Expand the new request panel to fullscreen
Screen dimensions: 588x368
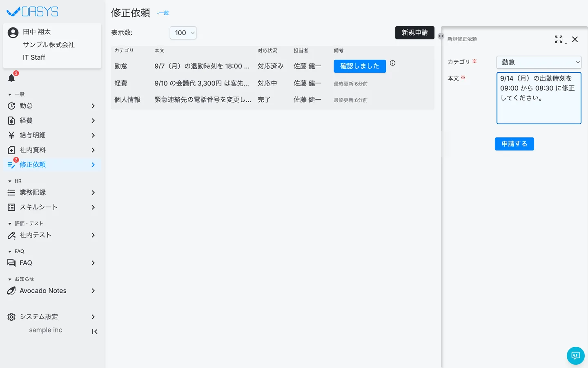click(x=559, y=39)
